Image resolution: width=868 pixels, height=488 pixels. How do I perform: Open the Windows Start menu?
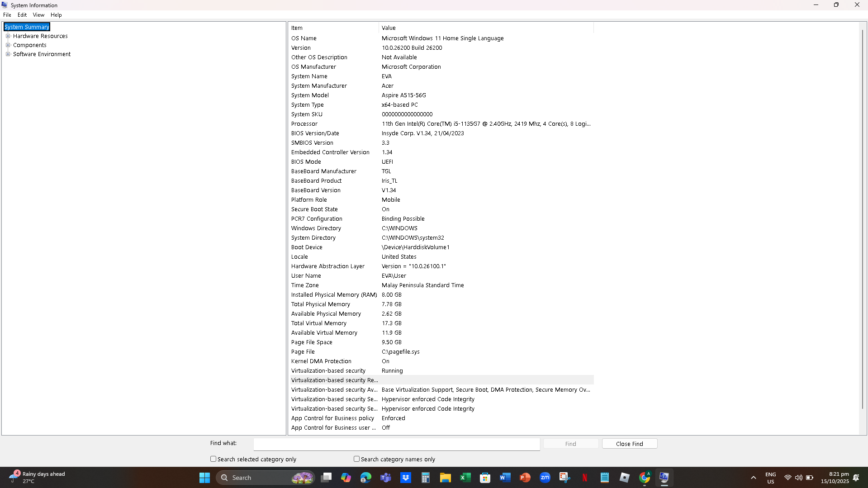pos(204,478)
